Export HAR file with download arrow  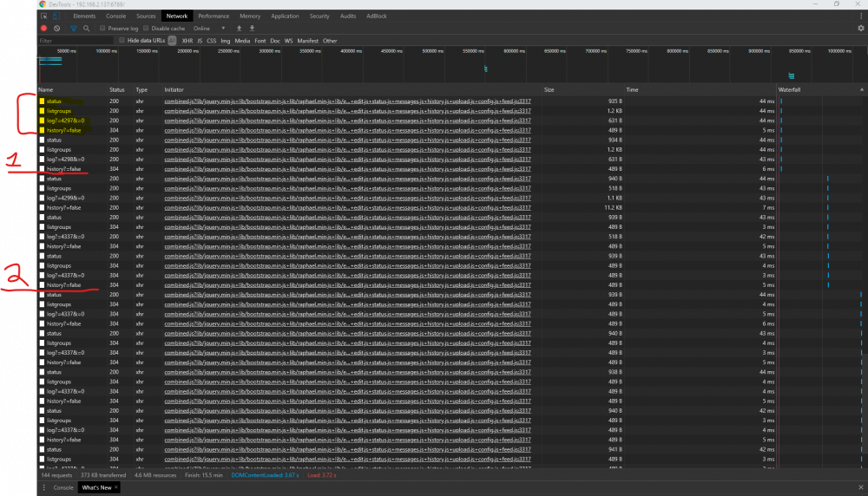[252, 29]
